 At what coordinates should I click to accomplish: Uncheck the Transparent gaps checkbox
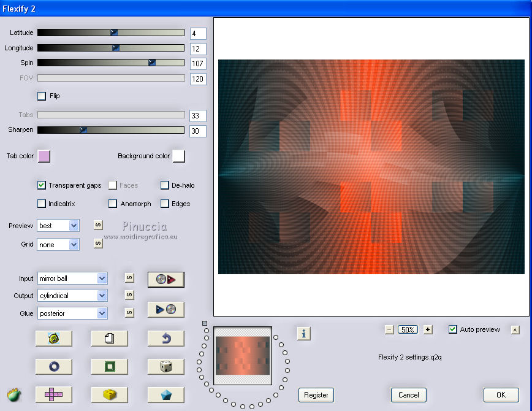coord(42,185)
